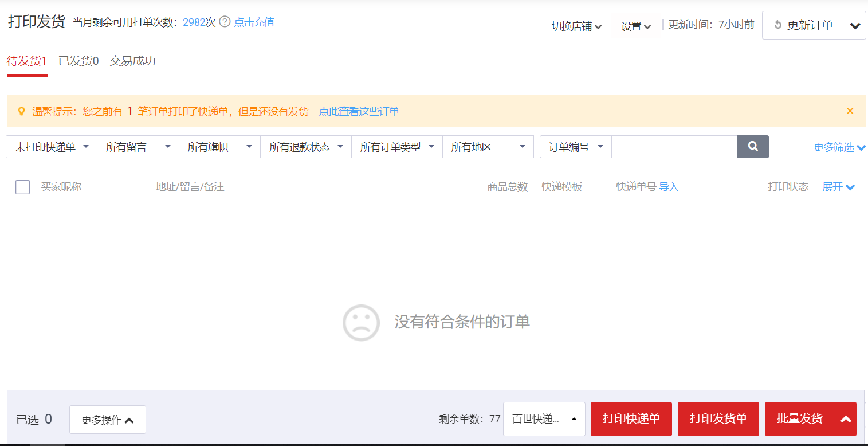Viewport: 868px width, 446px height.
Task: Click the 更新时间：7小时前 text
Action: pos(712,25)
